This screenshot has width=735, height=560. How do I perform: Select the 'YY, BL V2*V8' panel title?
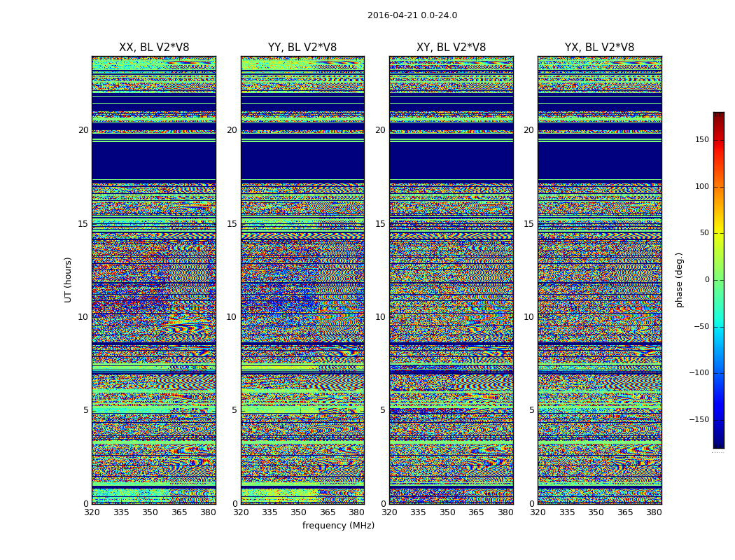point(302,48)
